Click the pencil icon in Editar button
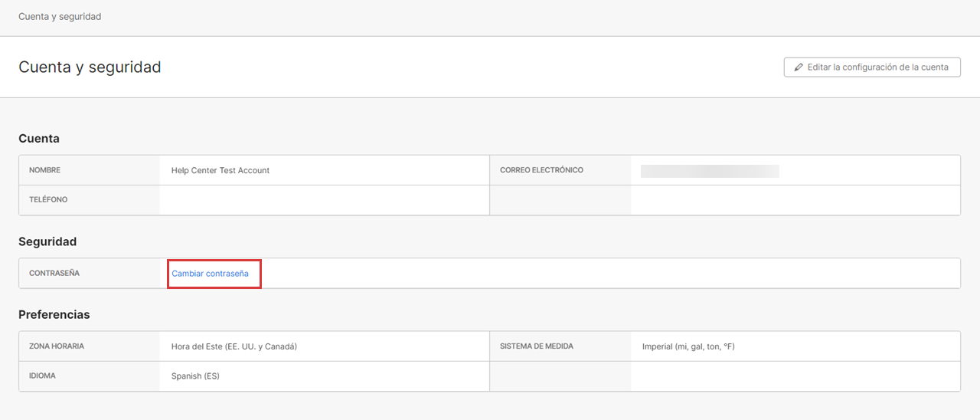Screen dimensions: 980x420 pyautogui.click(x=799, y=67)
